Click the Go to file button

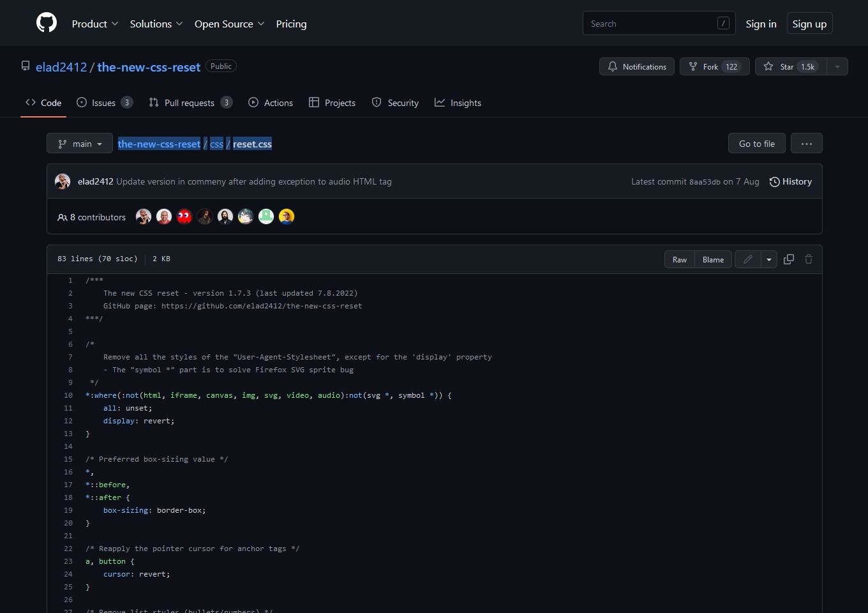point(756,144)
